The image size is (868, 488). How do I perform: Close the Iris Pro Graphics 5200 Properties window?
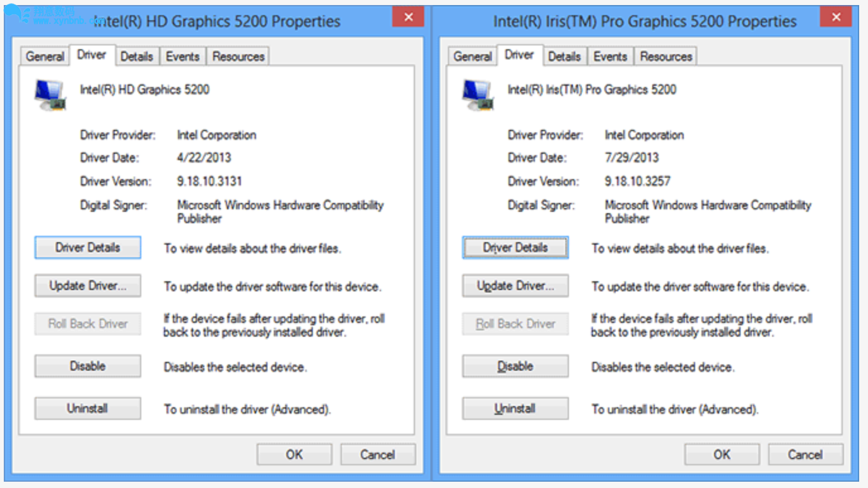[x=836, y=17]
